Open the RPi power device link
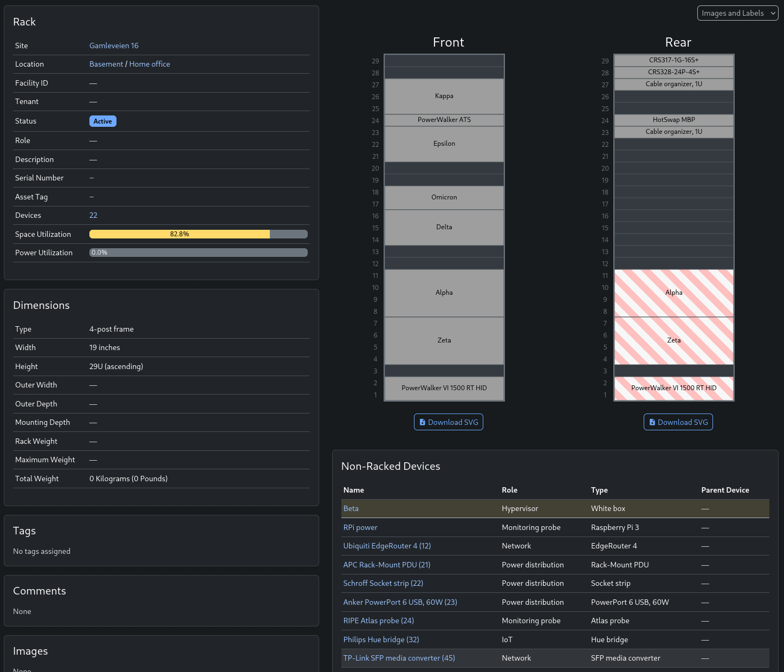The width and height of the screenshot is (784, 672). (360, 527)
